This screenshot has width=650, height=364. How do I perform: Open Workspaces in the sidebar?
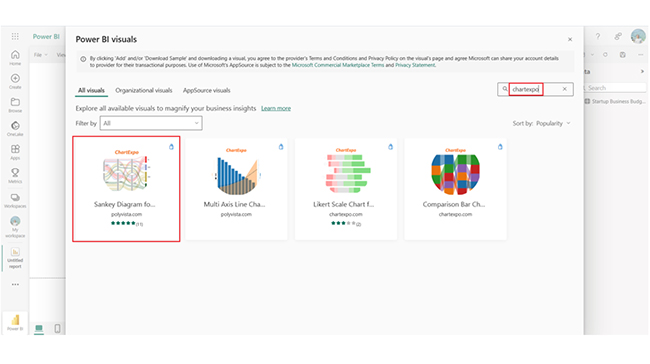(15, 200)
